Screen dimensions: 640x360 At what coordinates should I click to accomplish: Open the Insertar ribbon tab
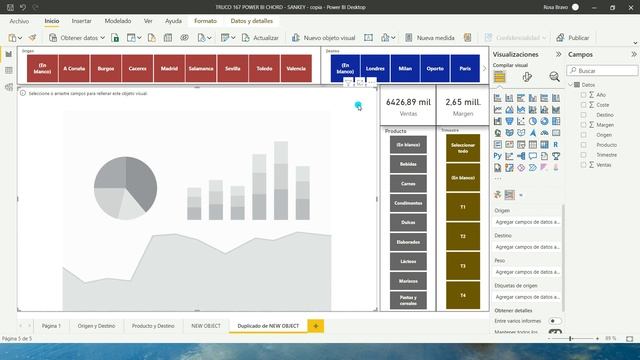pos(81,21)
